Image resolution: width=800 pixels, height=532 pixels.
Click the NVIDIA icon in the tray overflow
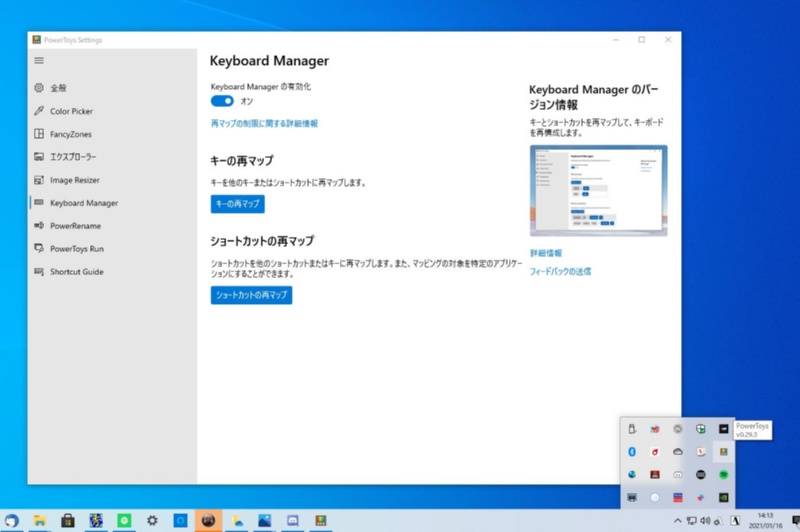[724, 497]
